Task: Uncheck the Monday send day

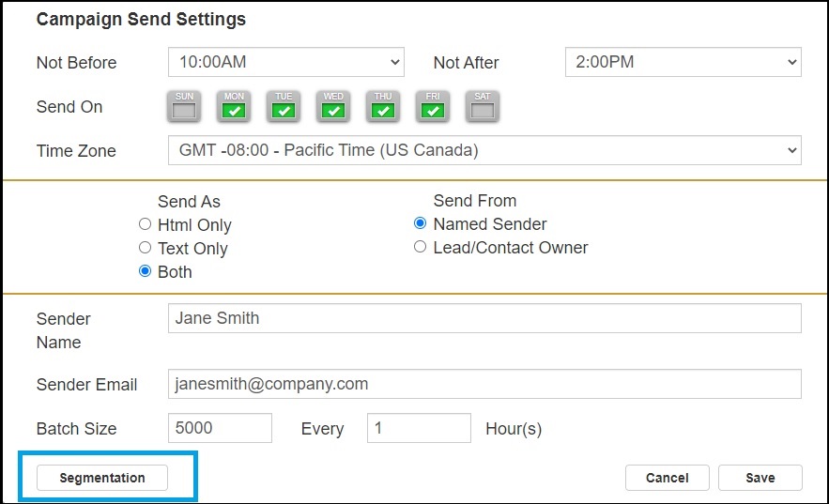Action: click(235, 108)
